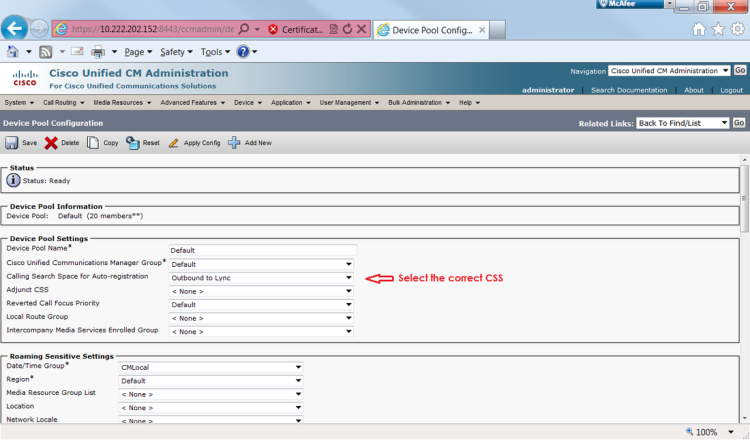This screenshot has width=750, height=440.
Task: Open the Navigation dropdown
Action: 669,71
